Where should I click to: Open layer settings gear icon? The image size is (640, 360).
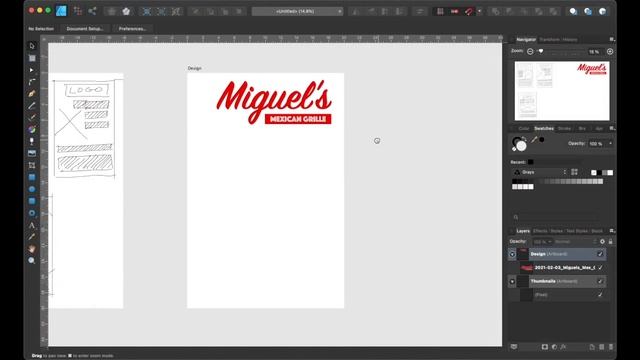(602, 242)
